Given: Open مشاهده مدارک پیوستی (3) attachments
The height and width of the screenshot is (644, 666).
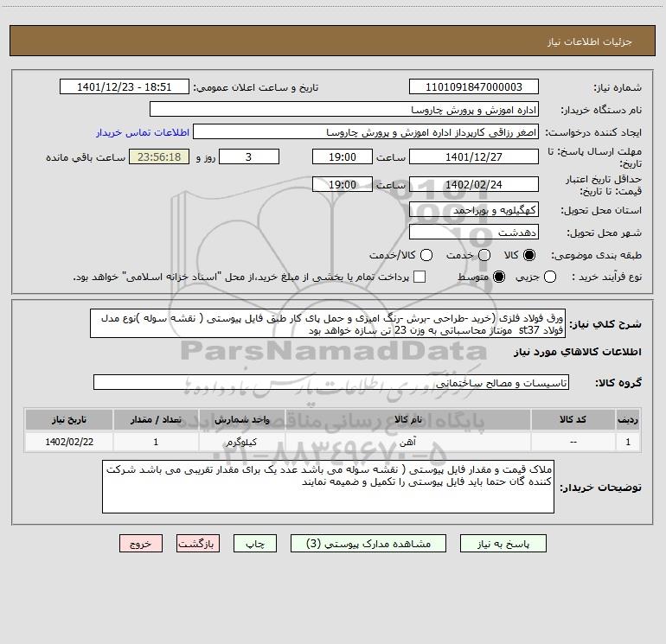Looking at the screenshot, I should click(368, 544).
